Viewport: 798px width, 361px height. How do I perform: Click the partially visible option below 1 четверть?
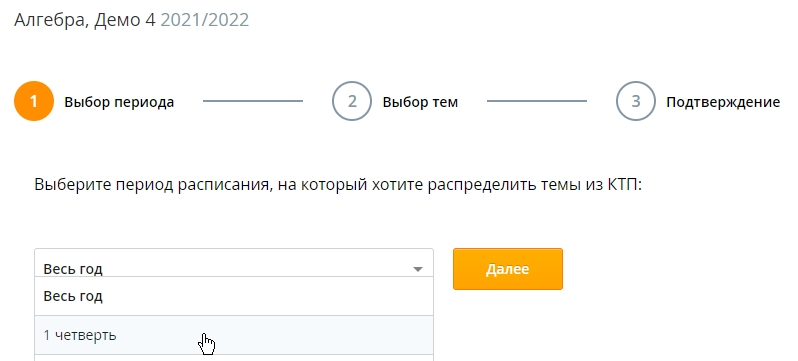coord(234,358)
